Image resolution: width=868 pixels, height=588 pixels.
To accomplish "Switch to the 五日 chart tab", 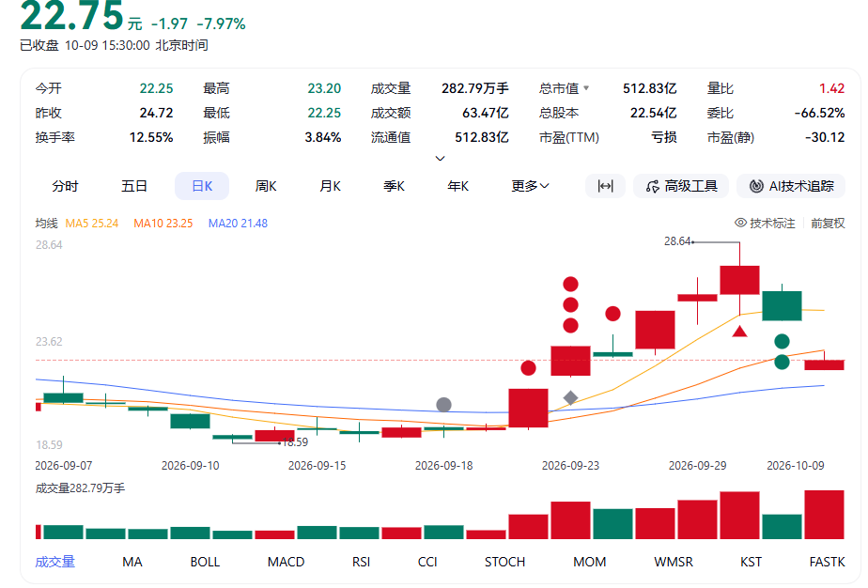I will tap(134, 186).
